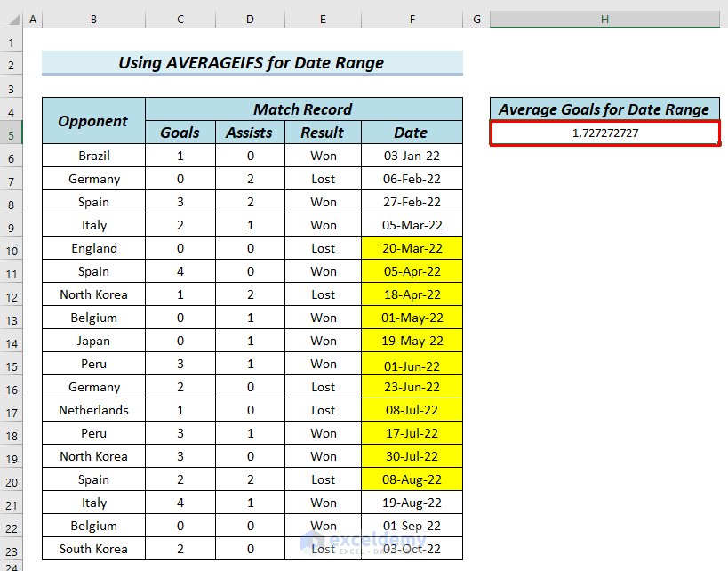Select column H header
Viewport: 728px width, 571px height.
point(604,20)
